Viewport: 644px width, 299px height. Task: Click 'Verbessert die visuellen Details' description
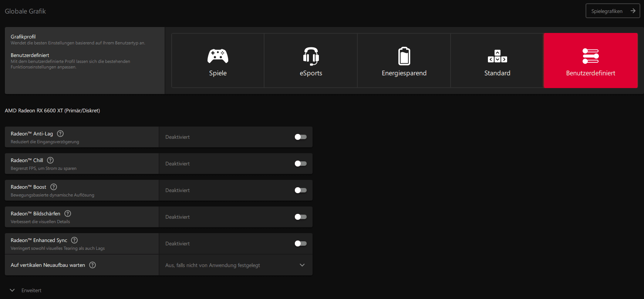40,222
